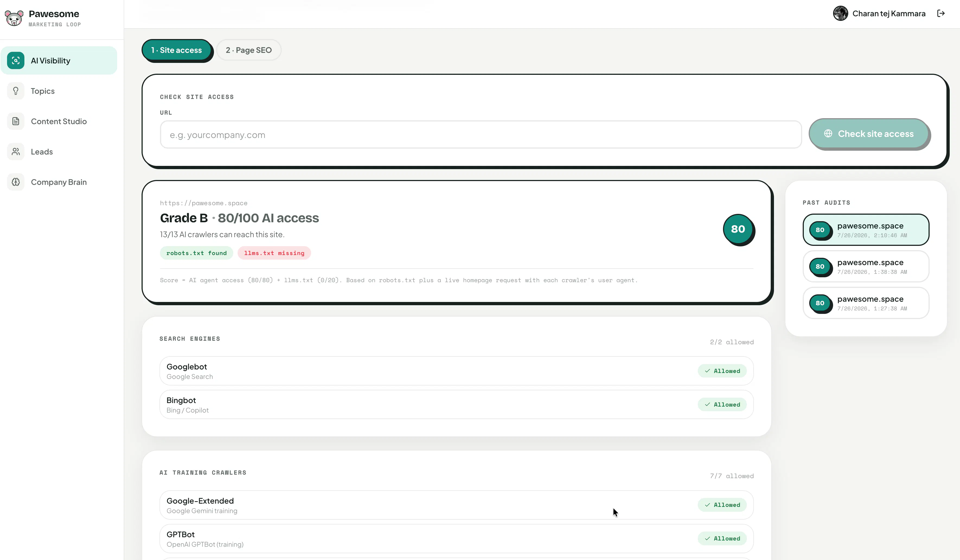Click the llms.txt missing tag
960x560 pixels.
point(274,253)
